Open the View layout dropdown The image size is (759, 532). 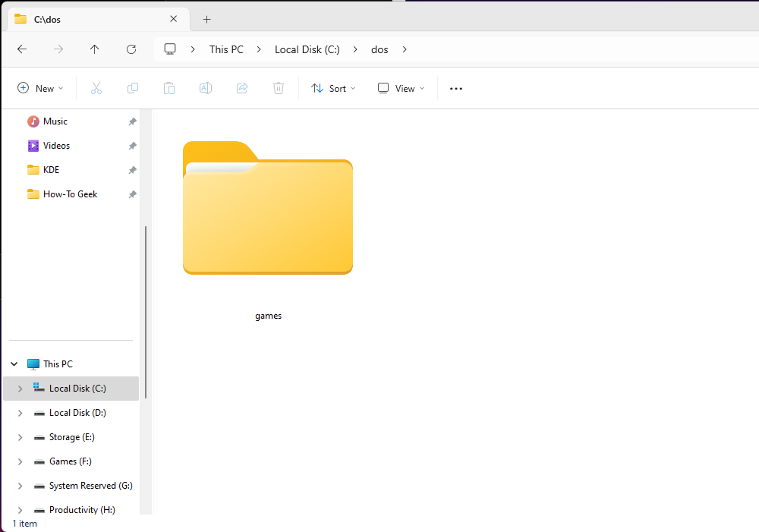(402, 88)
